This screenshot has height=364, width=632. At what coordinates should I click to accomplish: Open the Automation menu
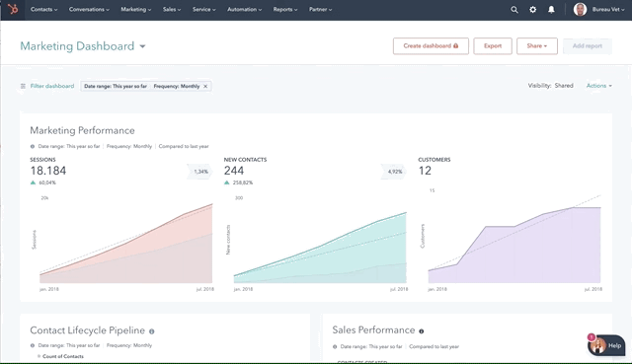244,9
